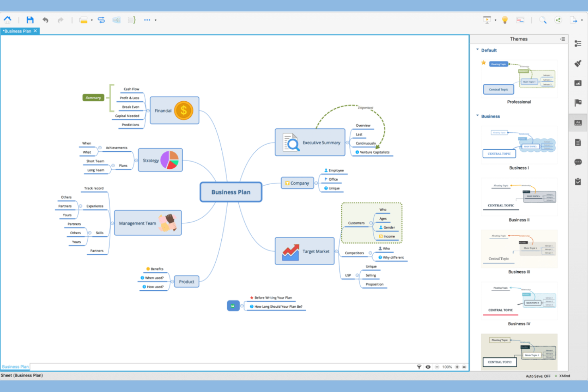Close the *Business Plan document tab

click(x=35, y=31)
